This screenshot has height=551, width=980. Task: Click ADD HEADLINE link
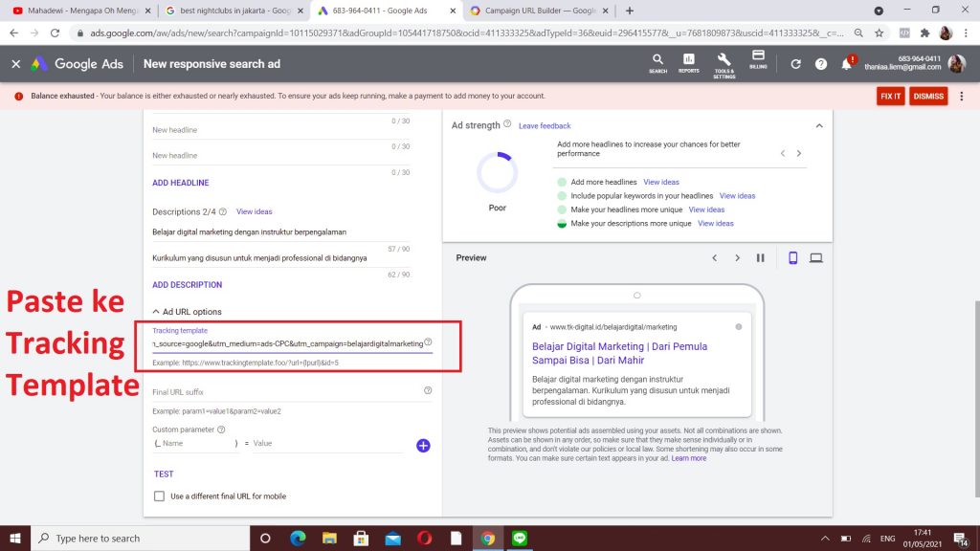click(x=180, y=183)
